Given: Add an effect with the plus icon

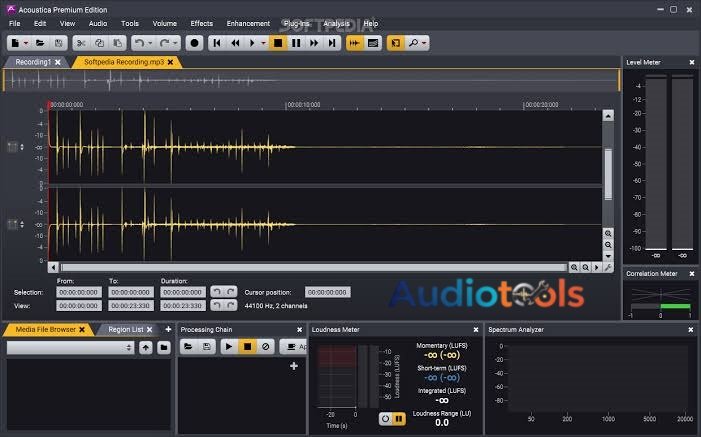Looking at the screenshot, I should point(294,366).
